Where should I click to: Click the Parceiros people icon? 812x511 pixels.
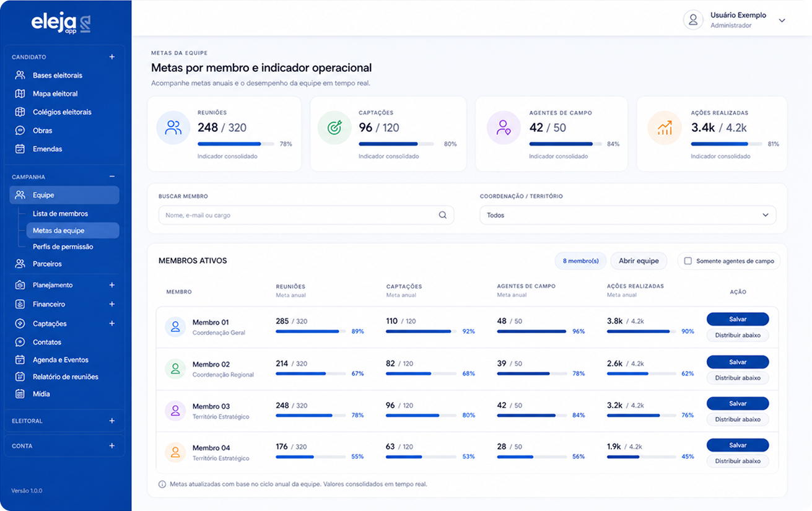[20, 264]
